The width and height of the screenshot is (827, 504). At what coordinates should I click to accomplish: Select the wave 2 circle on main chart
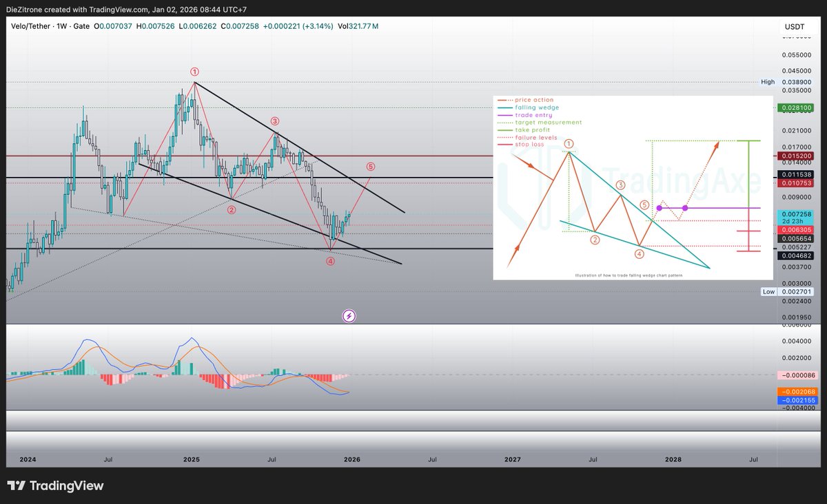[x=232, y=209]
